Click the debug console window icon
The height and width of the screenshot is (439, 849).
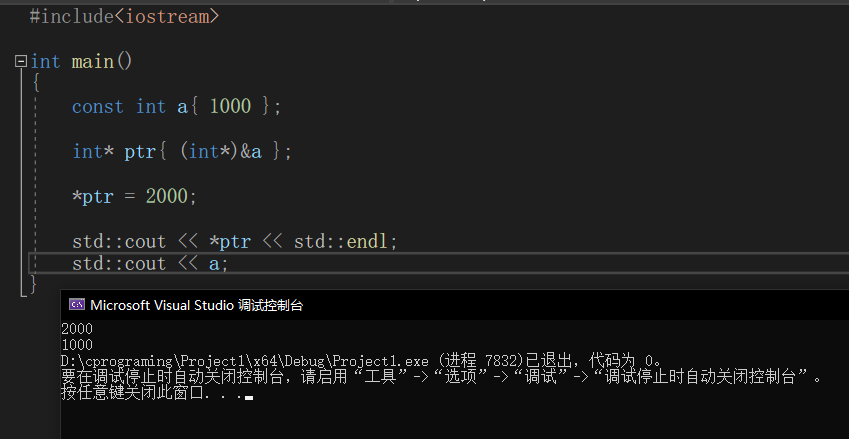(76, 305)
